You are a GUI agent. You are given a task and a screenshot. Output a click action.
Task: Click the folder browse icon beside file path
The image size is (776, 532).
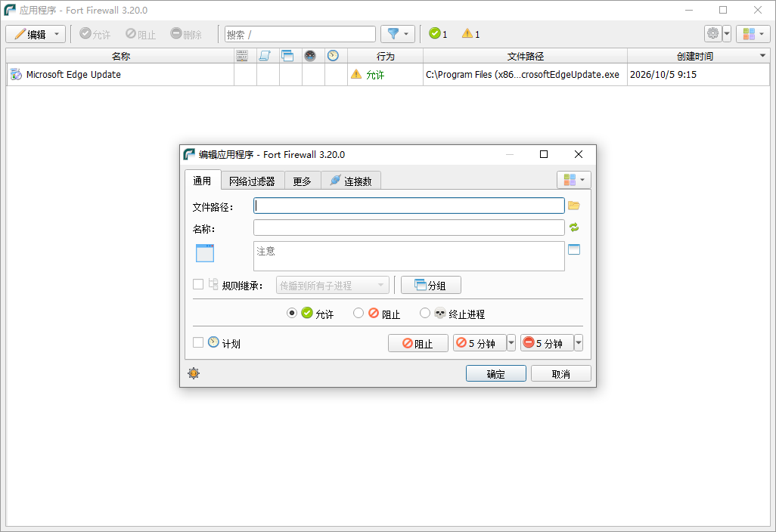[x=573, y=206]
